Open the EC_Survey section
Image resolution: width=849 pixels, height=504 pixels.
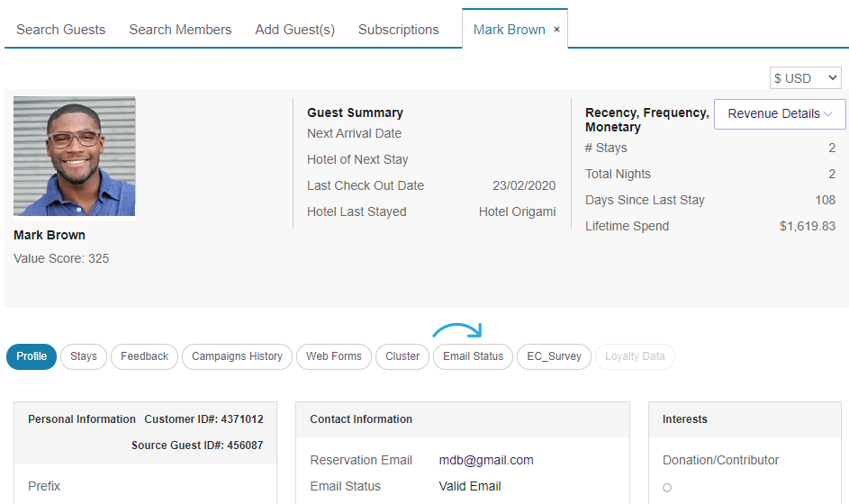554,356
